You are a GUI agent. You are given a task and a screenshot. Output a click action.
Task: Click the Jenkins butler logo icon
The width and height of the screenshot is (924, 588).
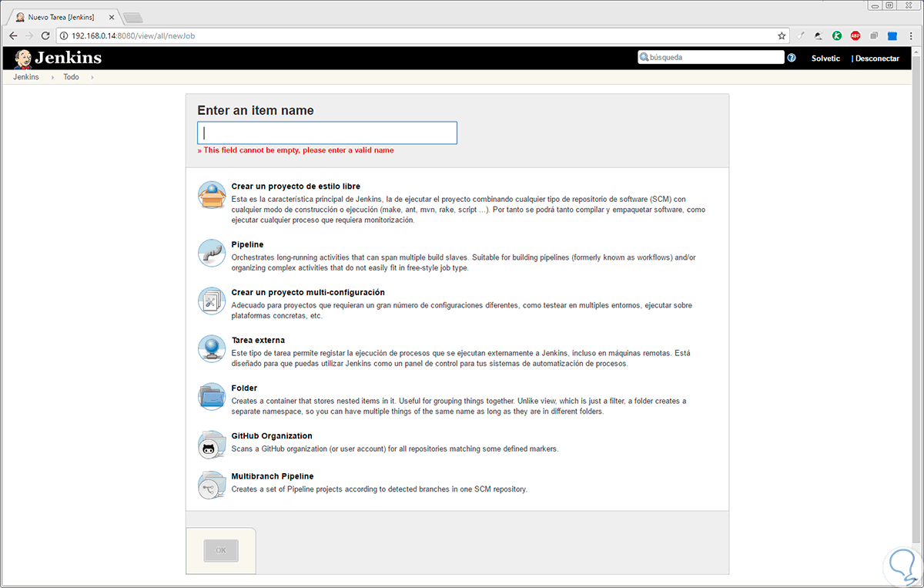[22, 58]
